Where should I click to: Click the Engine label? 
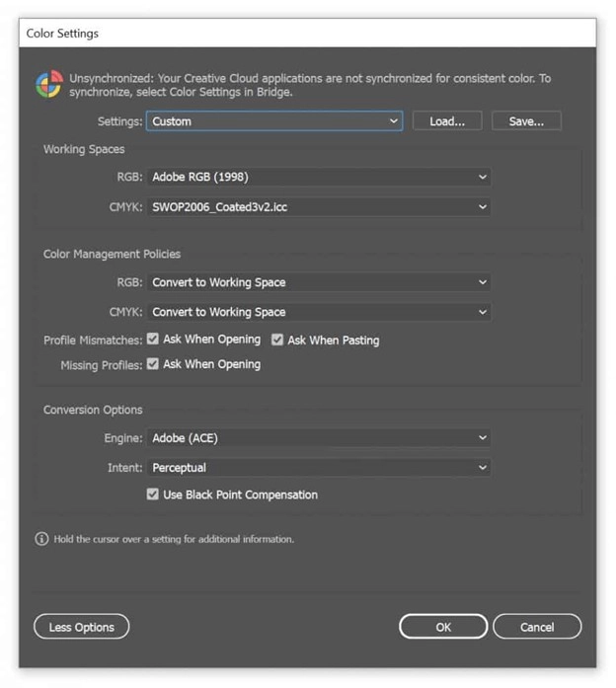[x=123, y=438]
